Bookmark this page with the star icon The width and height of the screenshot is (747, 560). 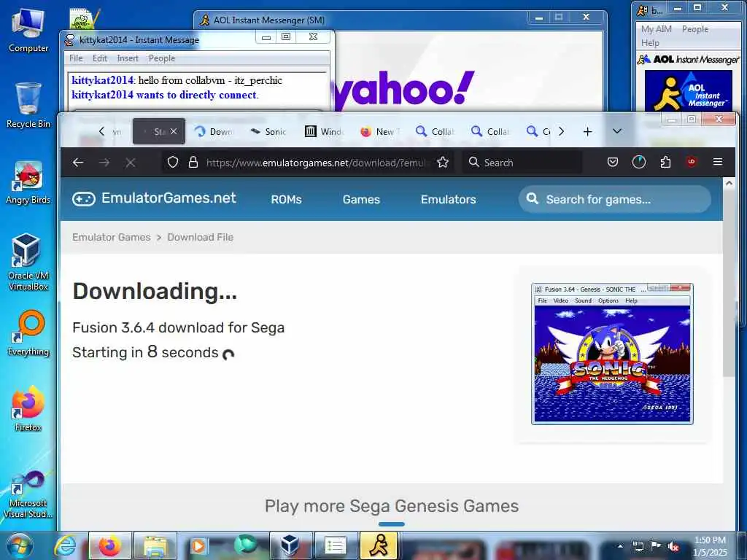tap(443, 163)
